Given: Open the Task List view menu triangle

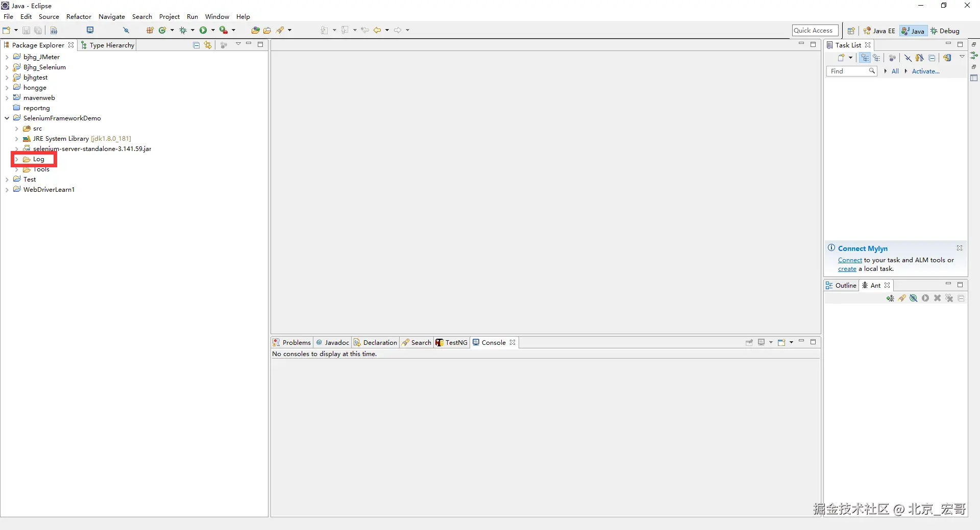Looking at the screenshot, I should tap(962, 57).
